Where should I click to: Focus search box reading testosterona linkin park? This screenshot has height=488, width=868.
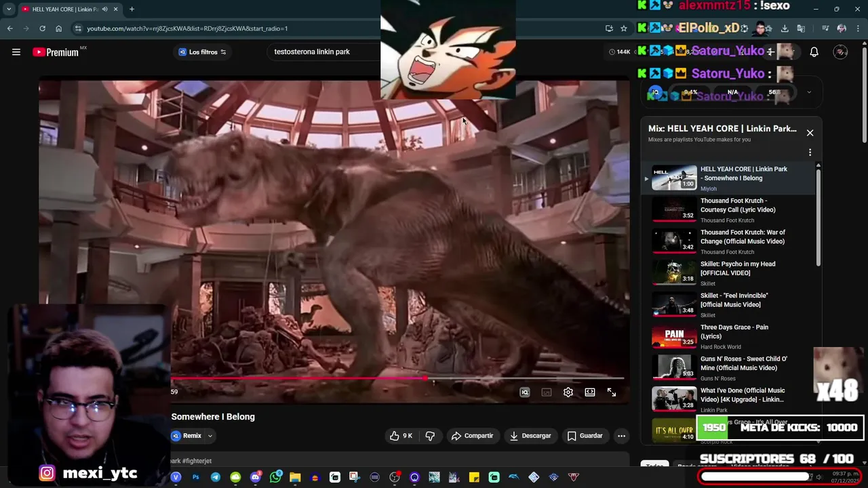[x=325, y=52]
